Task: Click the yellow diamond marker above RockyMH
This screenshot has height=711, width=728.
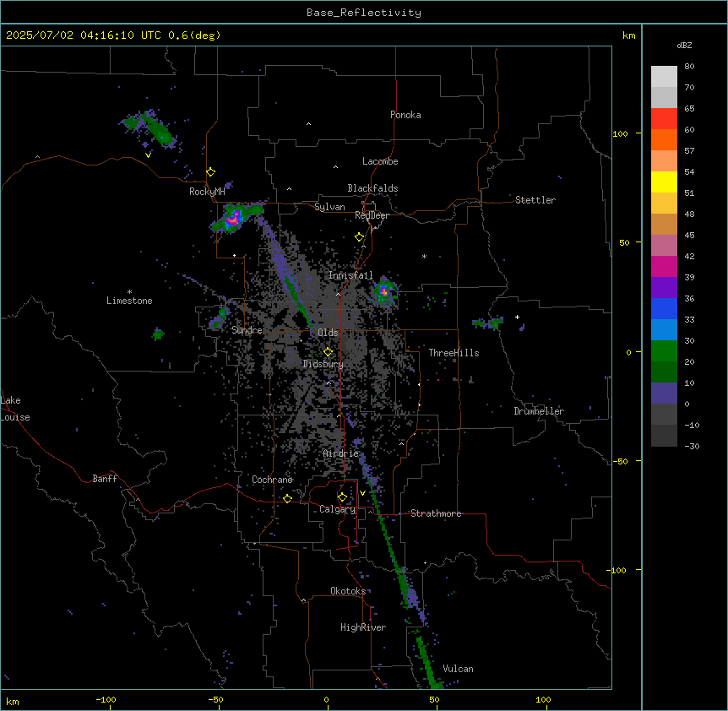Action: (211, 172)
